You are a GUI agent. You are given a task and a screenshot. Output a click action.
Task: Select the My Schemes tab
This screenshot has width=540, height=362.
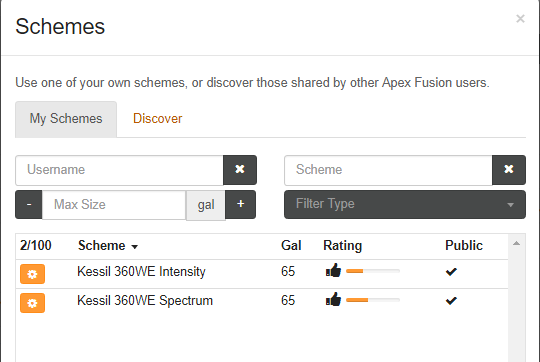coord(66,119)
